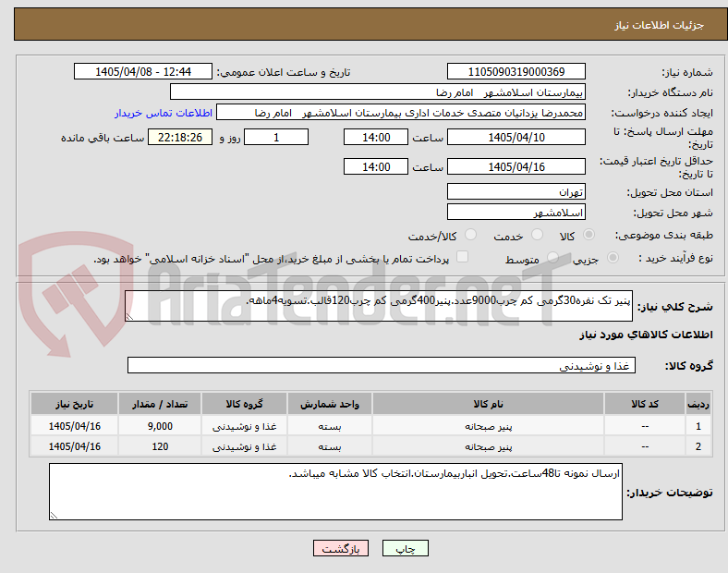Click the response deadline time 14:00 field
The width and height of the screenshot is (728, 573).
376,138
